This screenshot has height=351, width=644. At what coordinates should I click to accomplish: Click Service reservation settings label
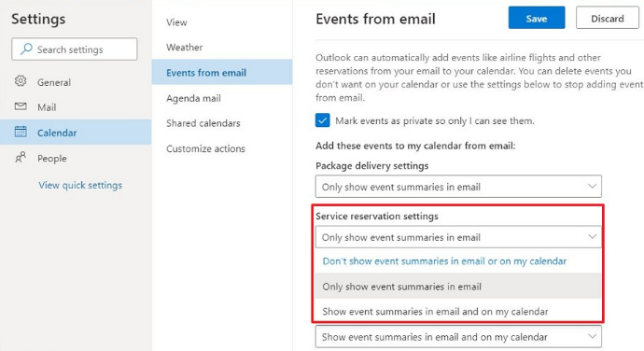point(377,217)
